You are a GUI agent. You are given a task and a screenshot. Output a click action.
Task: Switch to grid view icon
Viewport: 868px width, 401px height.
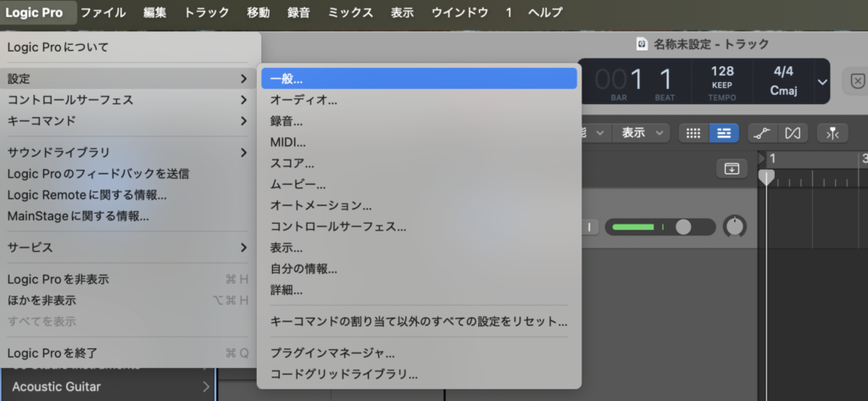point(693,133)
